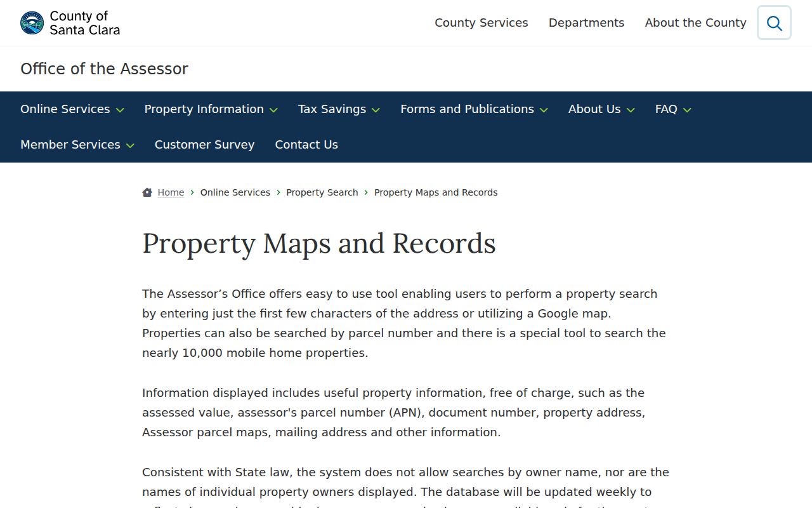Click County Services in top header

(x=481, y=23)
